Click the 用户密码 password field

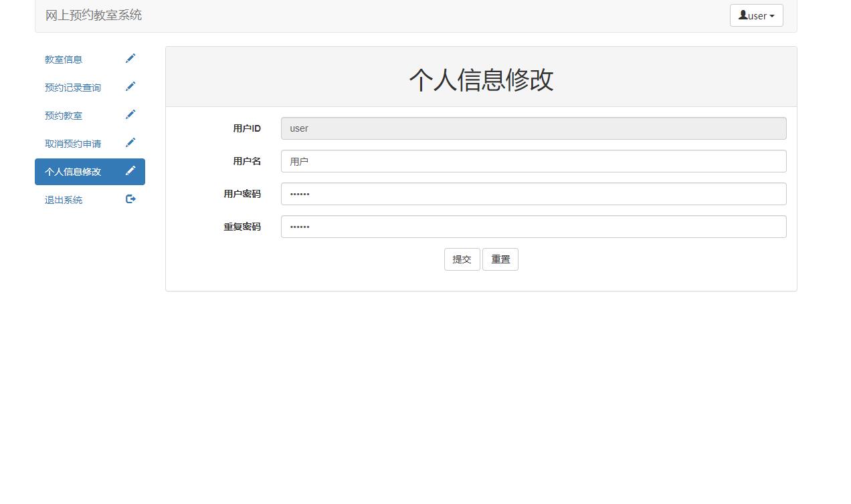533,194
